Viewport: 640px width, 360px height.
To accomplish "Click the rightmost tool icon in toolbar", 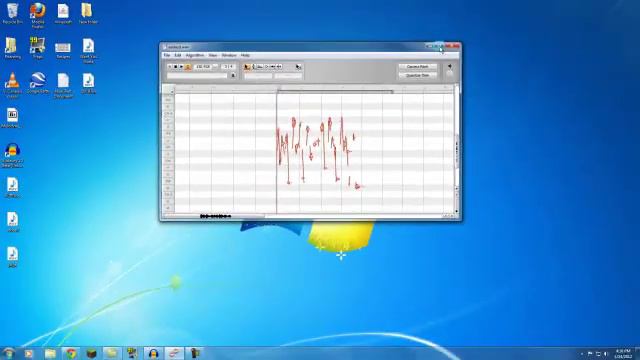I will tap(298, 67).
